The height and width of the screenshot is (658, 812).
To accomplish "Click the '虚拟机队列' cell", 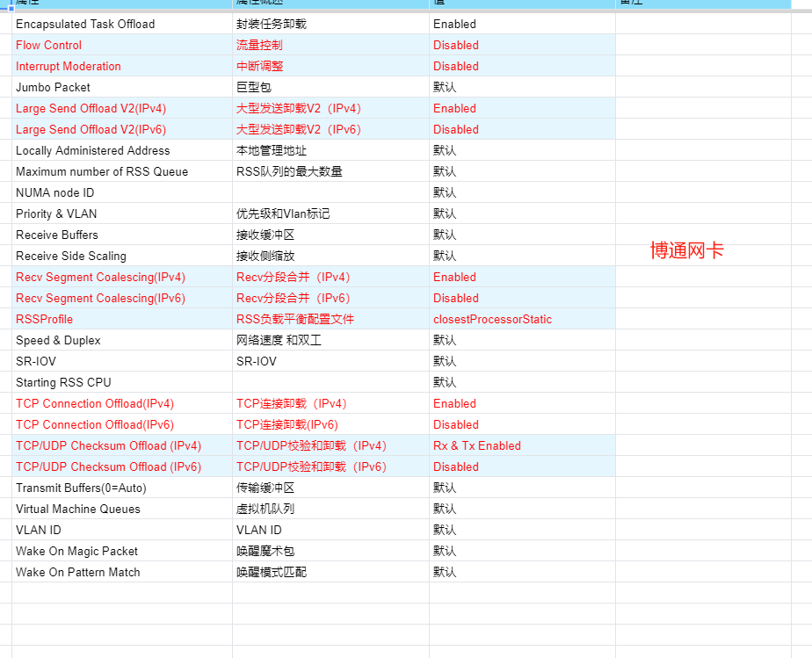I will tap(331, 509).
